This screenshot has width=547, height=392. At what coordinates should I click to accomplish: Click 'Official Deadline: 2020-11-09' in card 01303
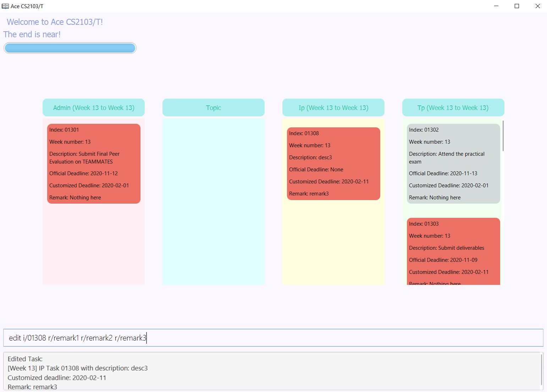click(x=443, y=260)
